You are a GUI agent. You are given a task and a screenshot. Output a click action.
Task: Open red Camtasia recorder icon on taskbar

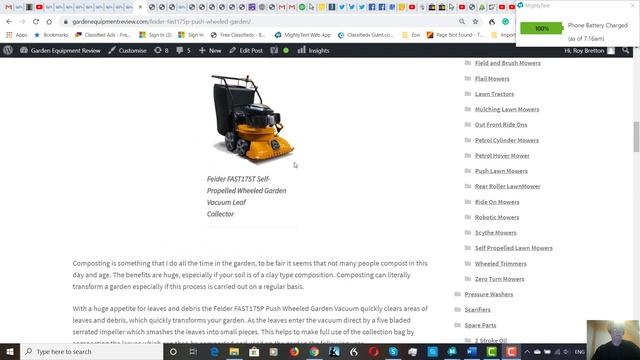tap(511, 351)
